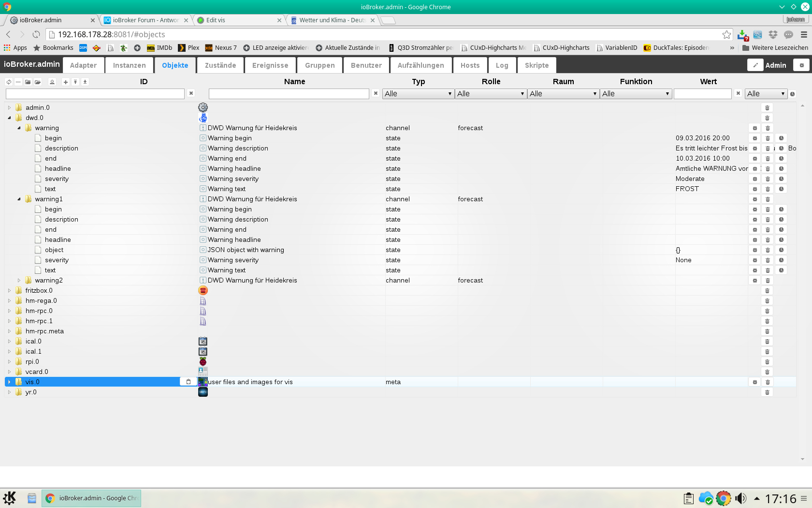812x508 pixels.
Task: Open the edit pencil button next to Admin
Action: 755,65
